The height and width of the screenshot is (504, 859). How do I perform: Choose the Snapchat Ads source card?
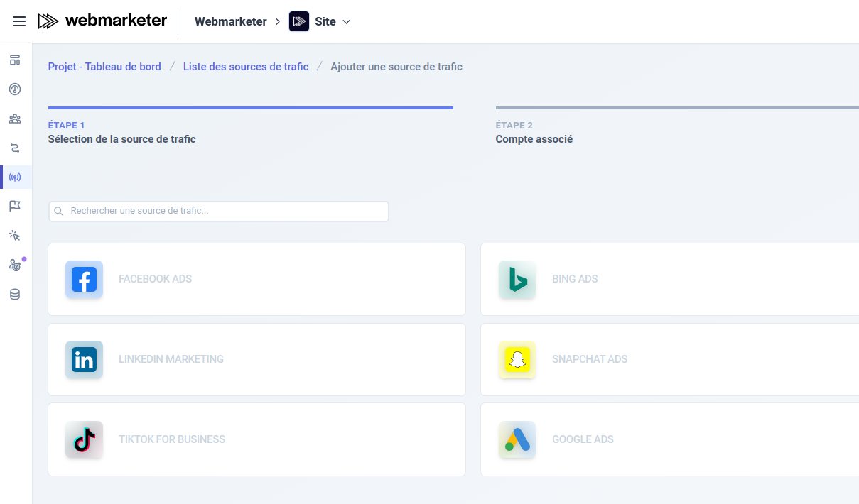tap(669, 359)
